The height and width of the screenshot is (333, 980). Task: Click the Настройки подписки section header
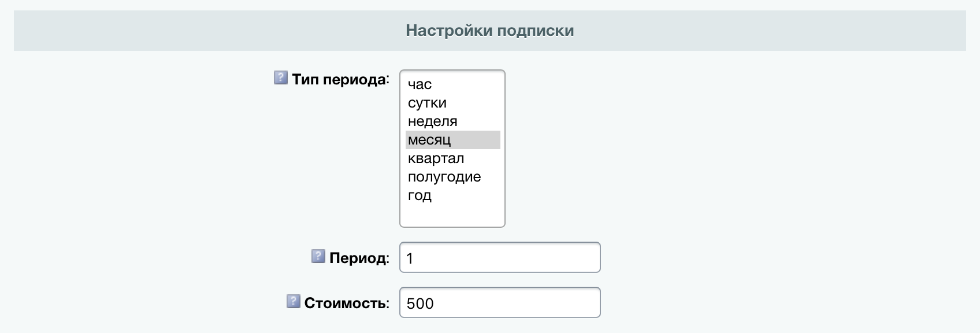coord(490,31)
